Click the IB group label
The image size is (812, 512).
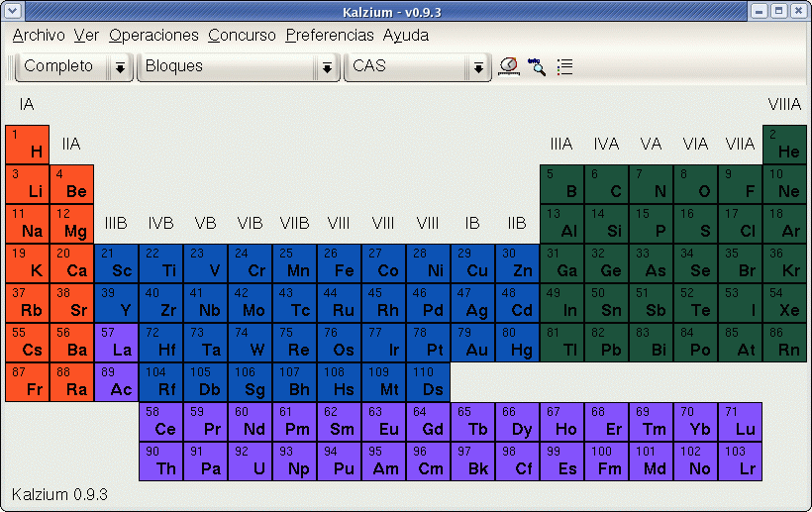tap(472, 223)
